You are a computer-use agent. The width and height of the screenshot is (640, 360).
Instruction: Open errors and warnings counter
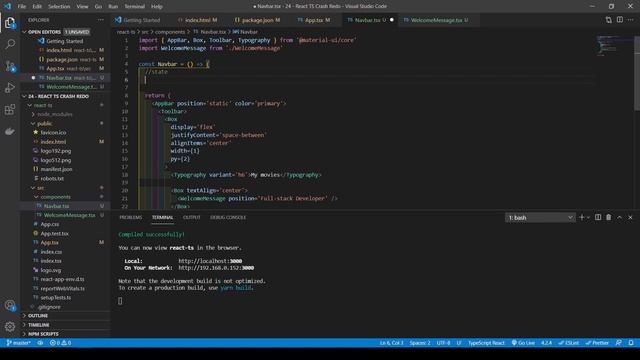click(60, 343)
